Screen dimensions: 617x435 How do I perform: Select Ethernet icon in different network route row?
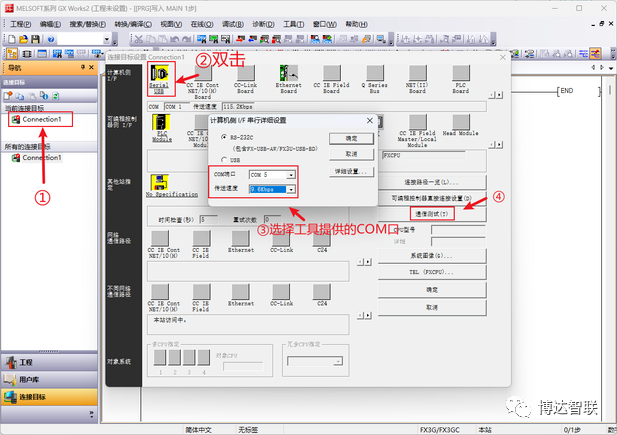(x=241, y=292)
